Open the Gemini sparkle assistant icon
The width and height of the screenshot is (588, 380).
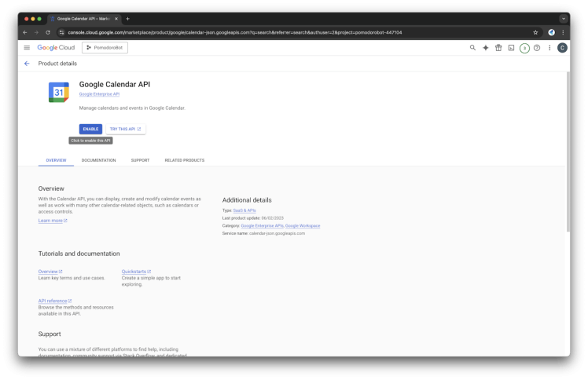[x=485, y=48]
